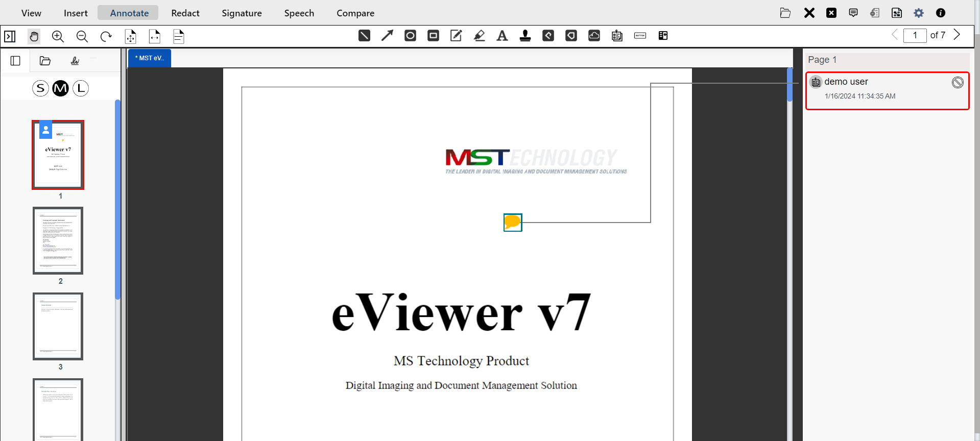The image size is (980, 441).
Task: Click the note icon beside demo user
Action: [x=816, y=82]
